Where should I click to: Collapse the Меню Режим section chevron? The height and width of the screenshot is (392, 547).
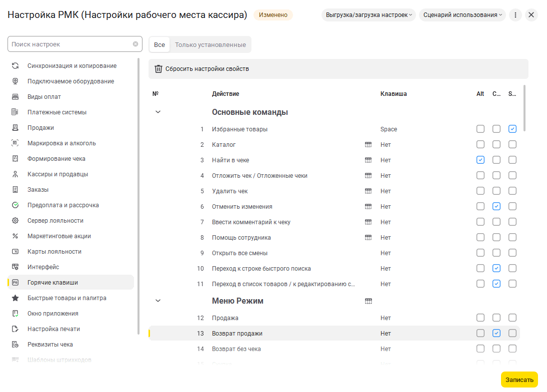[x=158, y=301]
